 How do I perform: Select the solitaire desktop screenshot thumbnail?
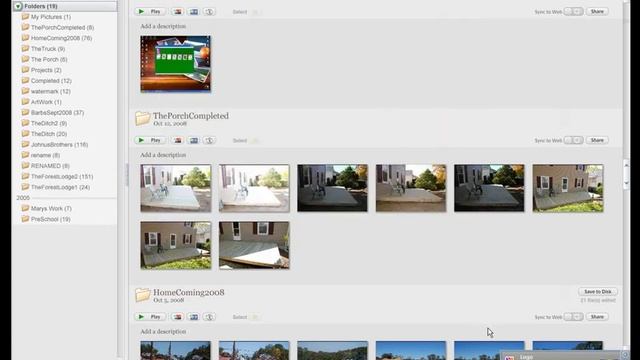click(x=176, y=64)
